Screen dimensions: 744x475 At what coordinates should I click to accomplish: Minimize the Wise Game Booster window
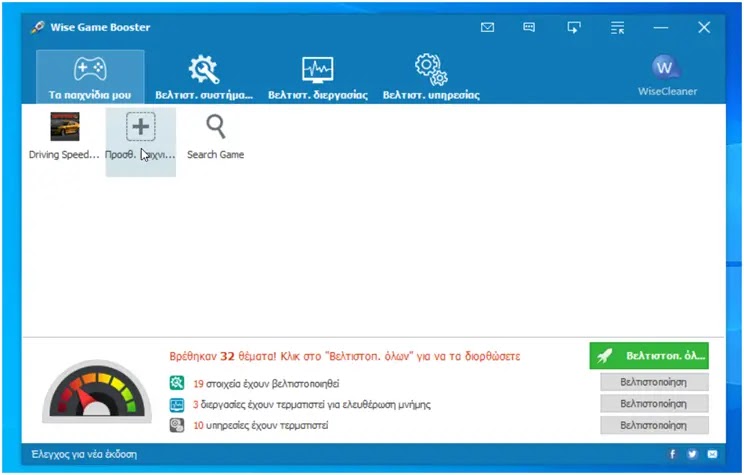660,28
